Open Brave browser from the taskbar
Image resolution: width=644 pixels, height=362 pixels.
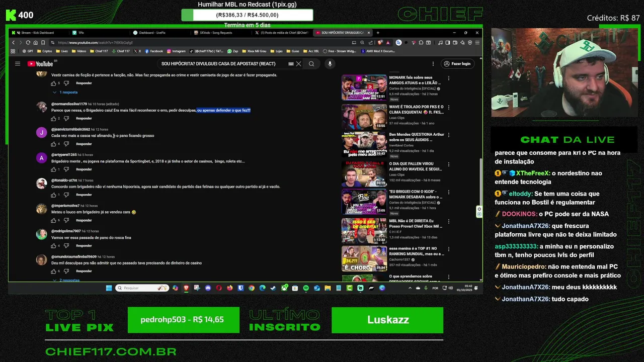tap(186, 288)
